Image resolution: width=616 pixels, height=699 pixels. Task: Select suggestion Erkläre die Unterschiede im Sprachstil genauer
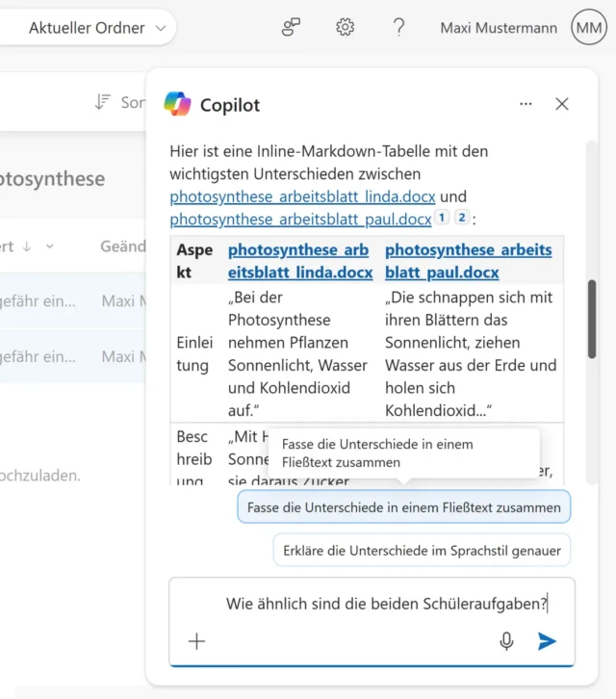tap(422, 551)
